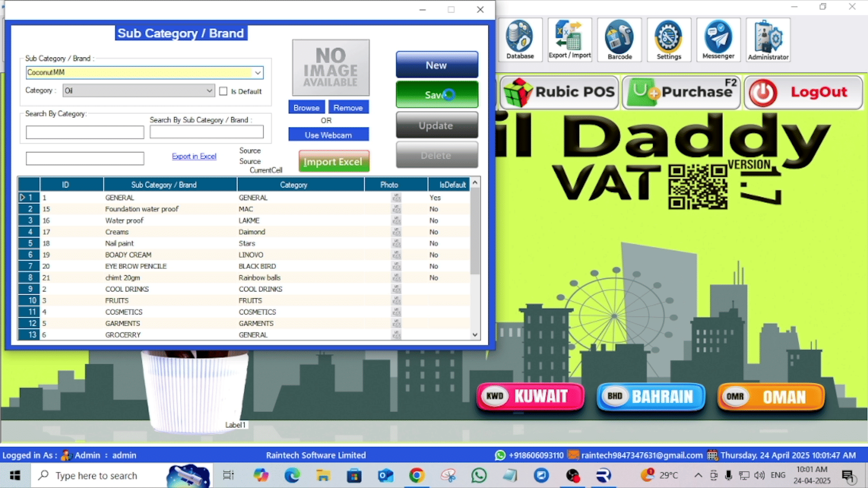Sort by the ID column header
The image size is (868, 488).
[x=71, y=185]
